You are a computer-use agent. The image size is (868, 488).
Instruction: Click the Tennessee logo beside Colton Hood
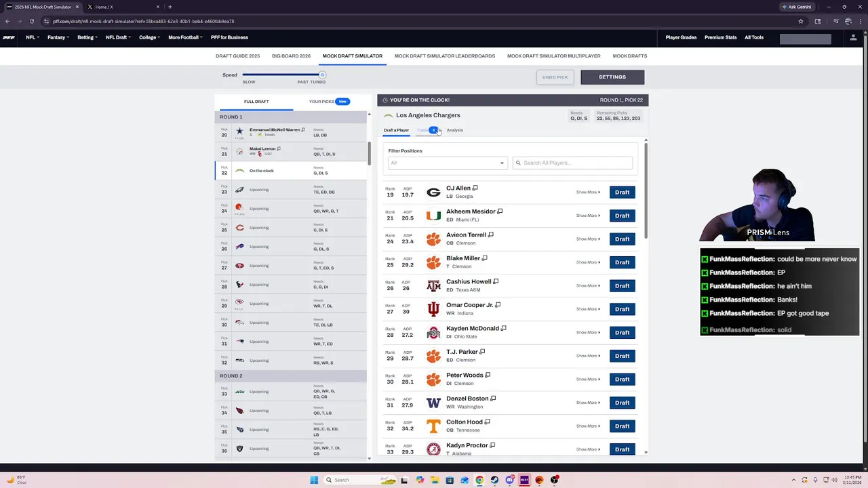(433, 426)
